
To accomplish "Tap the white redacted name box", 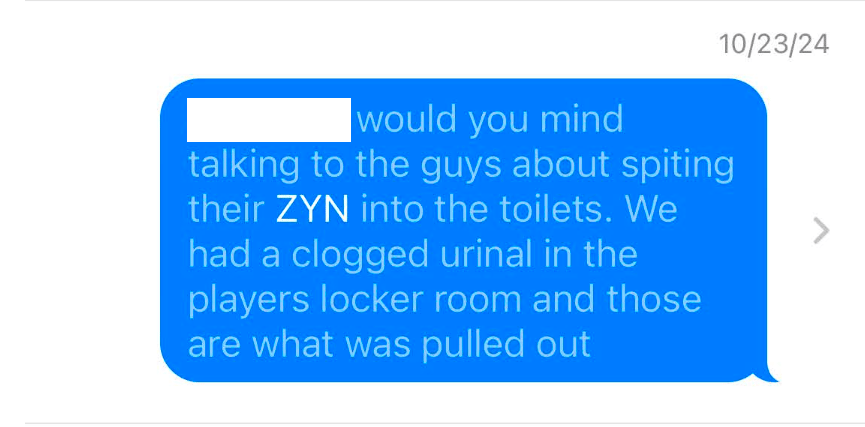I will coord(269,120).
